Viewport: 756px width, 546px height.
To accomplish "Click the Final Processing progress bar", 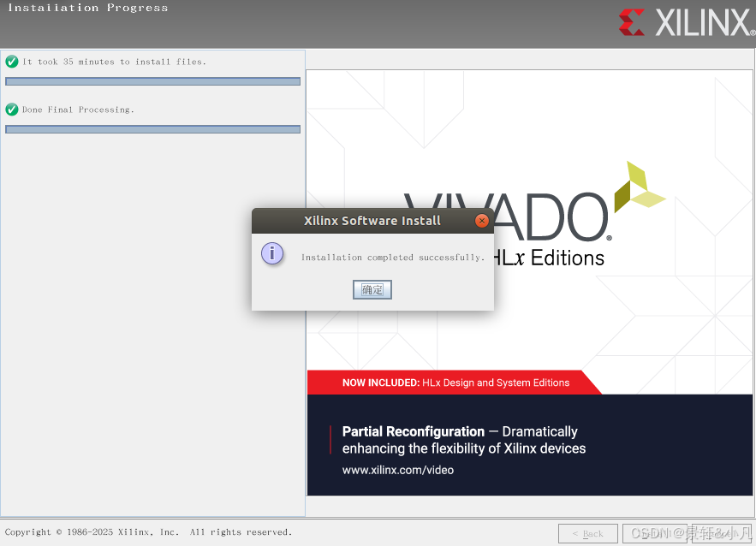I will (153, 129).
